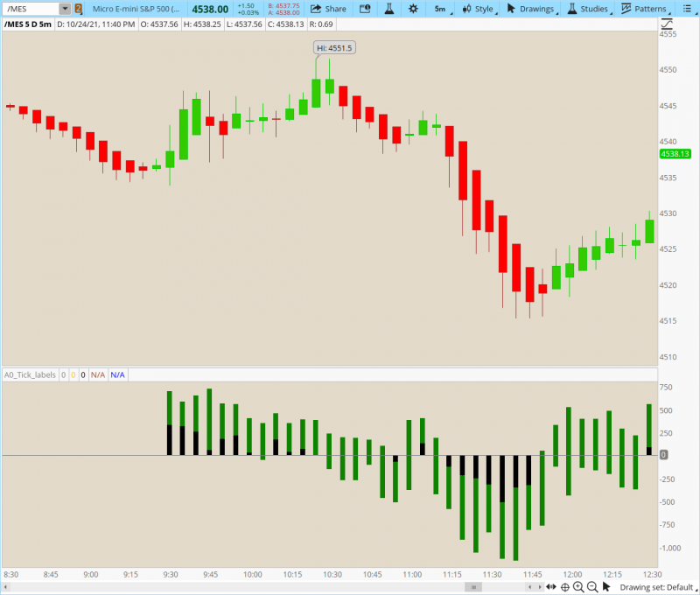Image resolution: width=700 pixels, height=595 pixels.
Task: Click the horizontal scrollbar thumb
Action: (x=473, y=587)
